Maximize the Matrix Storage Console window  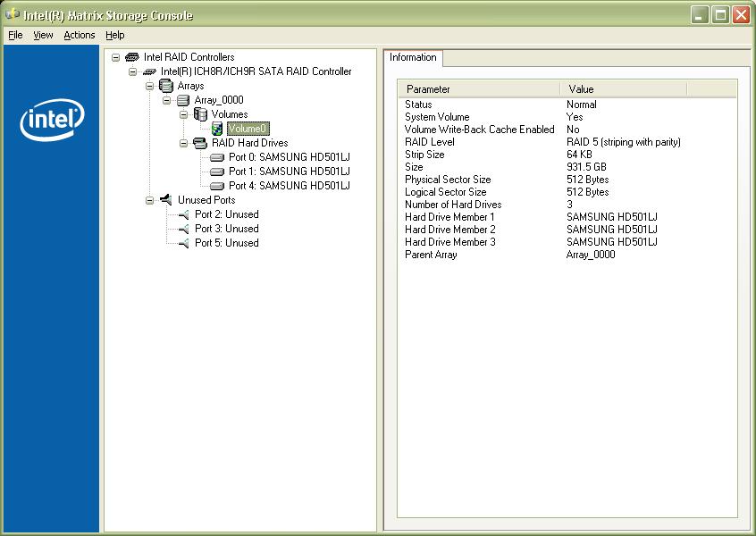tap(720, 15)
